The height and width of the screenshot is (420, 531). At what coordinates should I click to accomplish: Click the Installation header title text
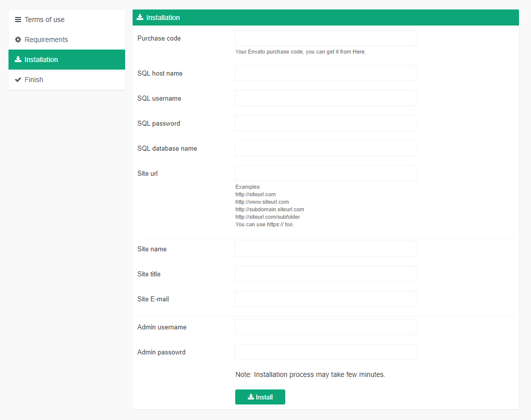click(x=163, y=18)
